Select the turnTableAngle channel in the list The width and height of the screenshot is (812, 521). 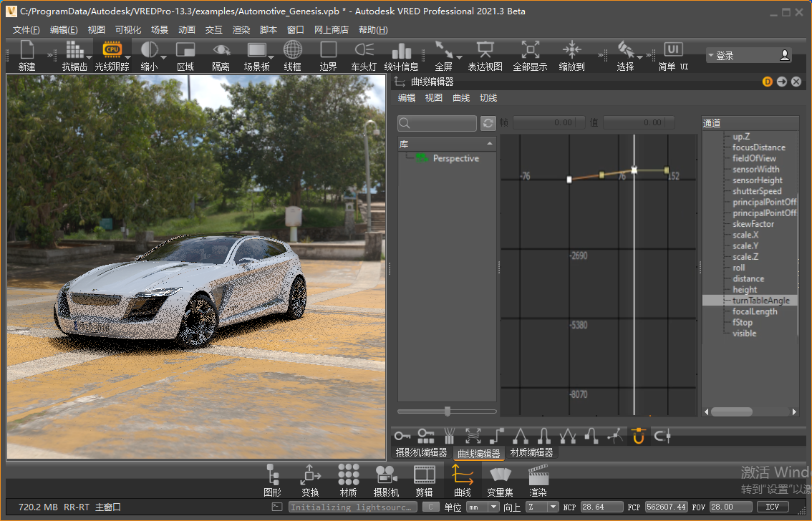pyautogui.click(x=750, y=301)
